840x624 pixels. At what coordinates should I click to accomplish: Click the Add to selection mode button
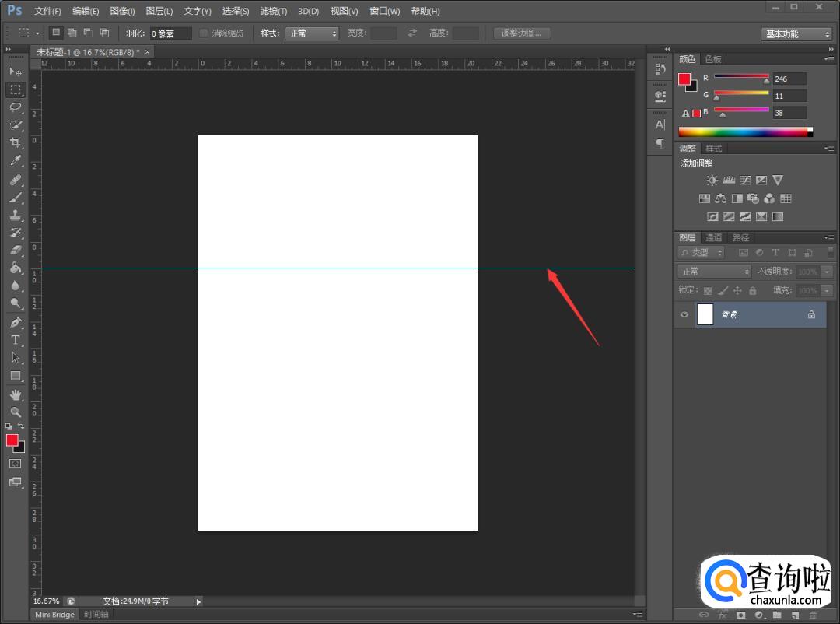pyautogui.click(x=72, y=33)
